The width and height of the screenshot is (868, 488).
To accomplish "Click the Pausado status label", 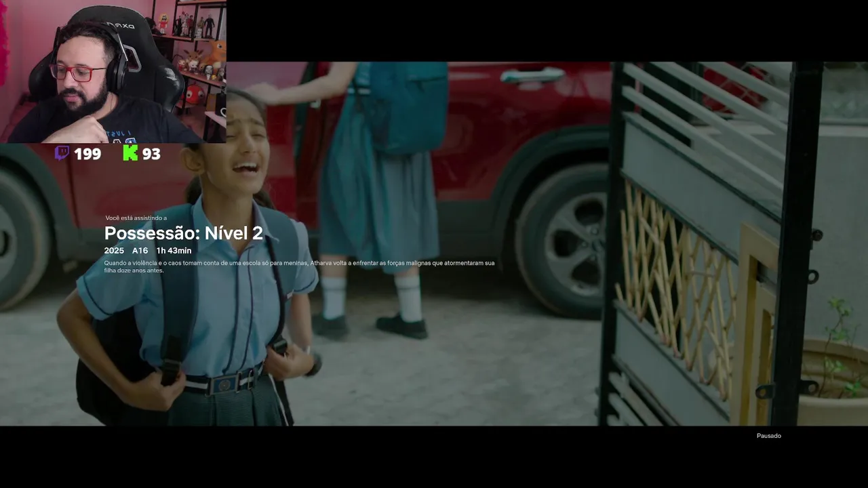I will pyautogui.click(x=768, y=436).
